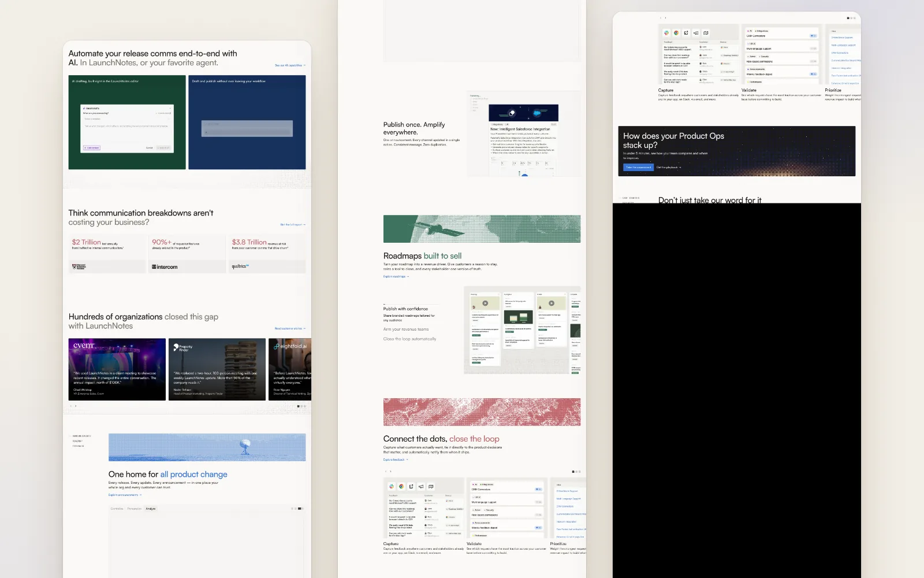Image resolution: width=924 pixels, height=578 pixels.
Task: Click the 'Publish once. Amplify everywhere.' heading
Action: click(x=414, y=128)
